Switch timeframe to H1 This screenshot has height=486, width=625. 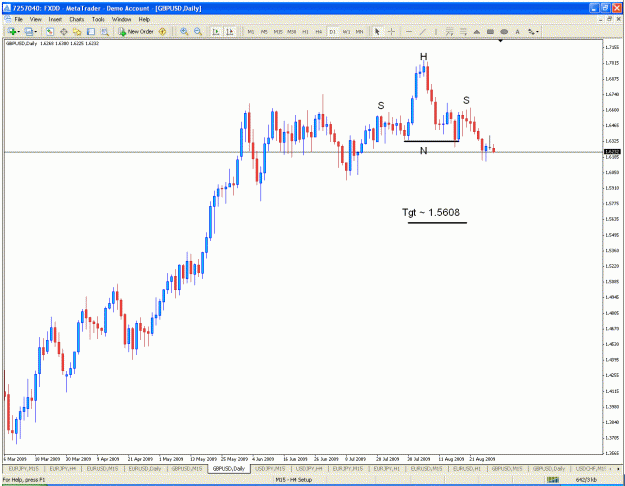coord(305,31)
